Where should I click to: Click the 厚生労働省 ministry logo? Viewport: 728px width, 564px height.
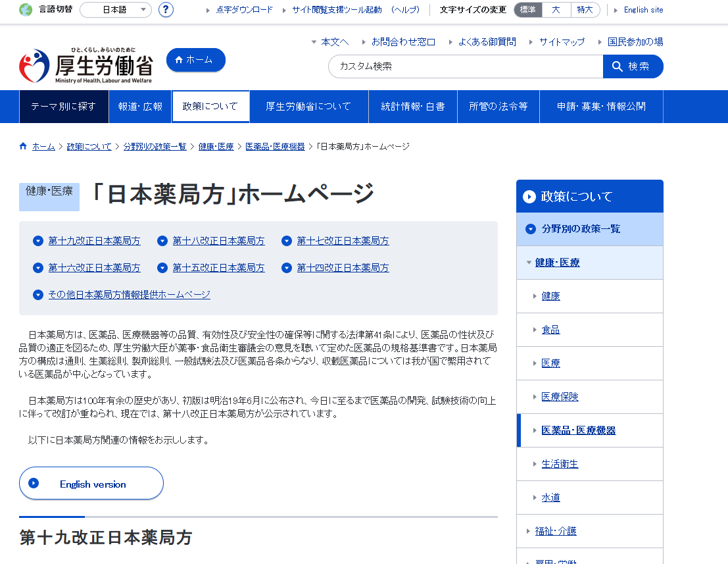[x=86, y=66]
